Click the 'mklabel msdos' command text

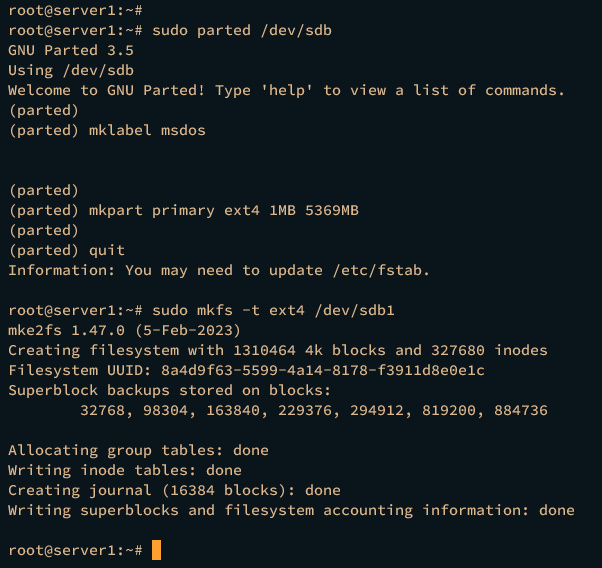[x=147, y=130]
